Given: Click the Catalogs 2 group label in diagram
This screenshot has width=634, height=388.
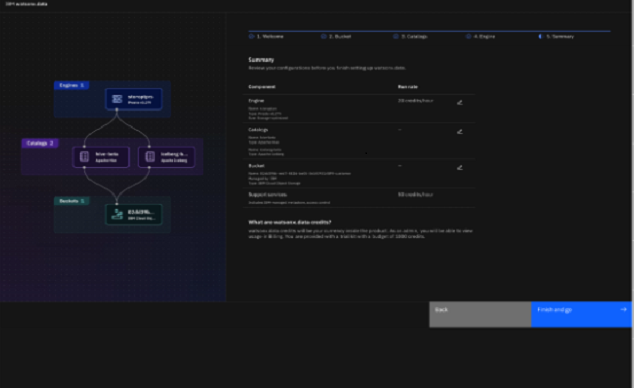Looking at the screenshot, I should (x=40, y=143).
